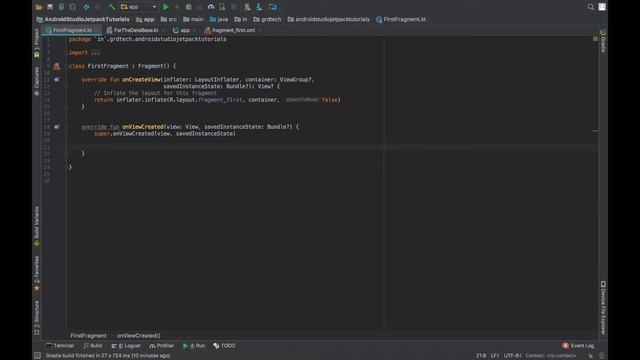Viewport: 640px width, 360px height.
Task: Click the attach debugger to process icon
Action: pyautogui.click(x=222, y=7)
